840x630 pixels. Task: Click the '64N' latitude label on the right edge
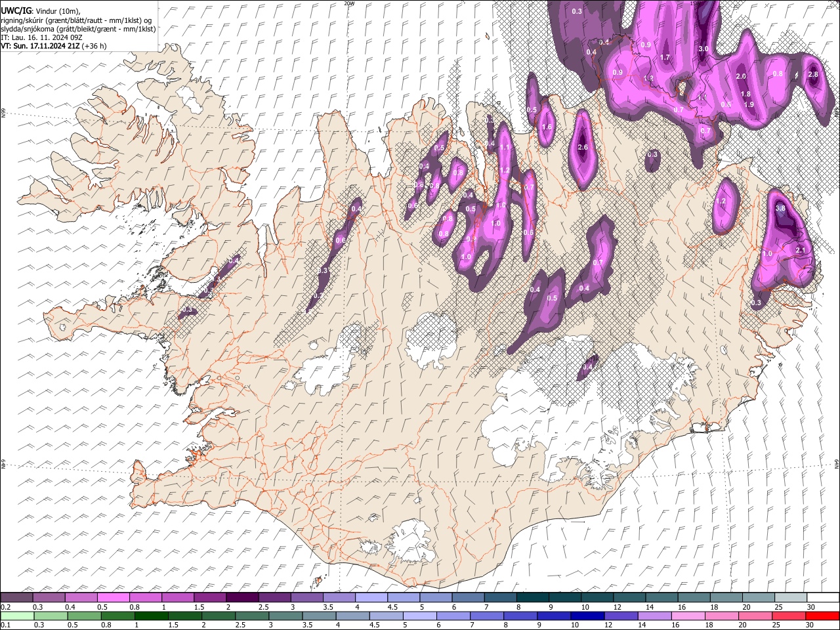[837, 464]
